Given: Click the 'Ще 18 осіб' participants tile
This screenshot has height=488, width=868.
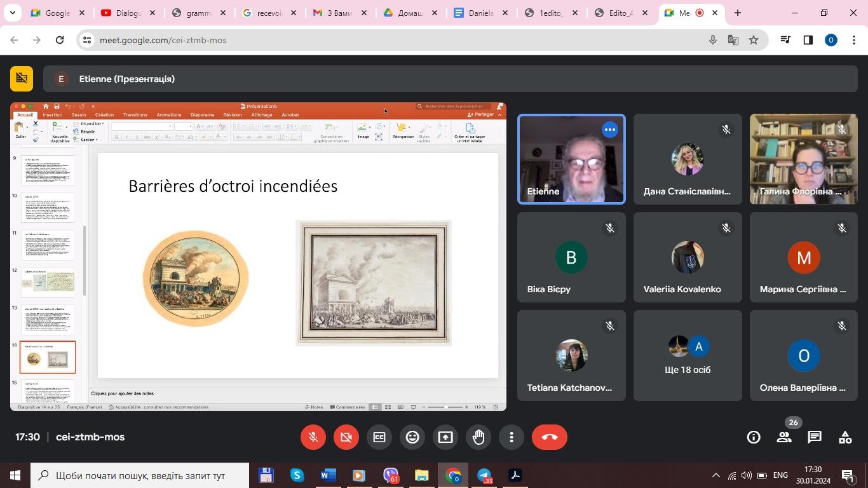Looking at the screenshot, I should click(x=688, y=356).
